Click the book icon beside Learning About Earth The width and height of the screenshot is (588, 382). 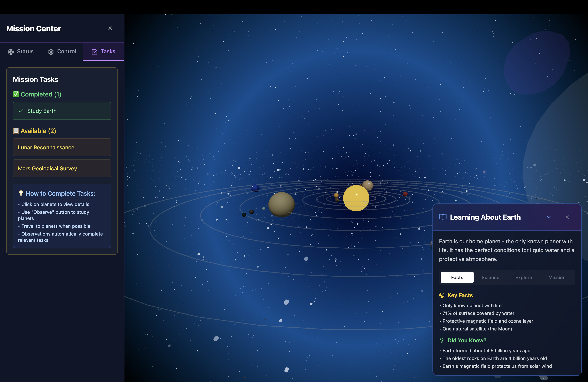point(443,217)
